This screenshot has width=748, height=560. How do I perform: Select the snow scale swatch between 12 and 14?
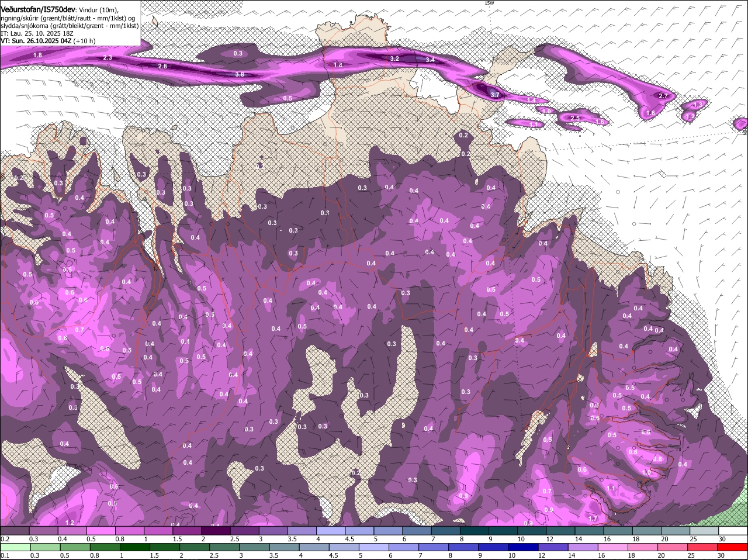click(561, 531)
